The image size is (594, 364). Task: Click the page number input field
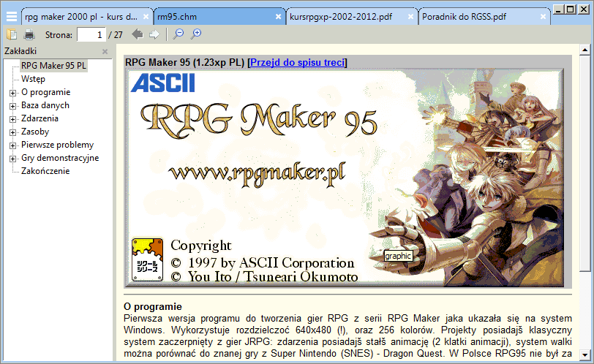tap(91, 35)
